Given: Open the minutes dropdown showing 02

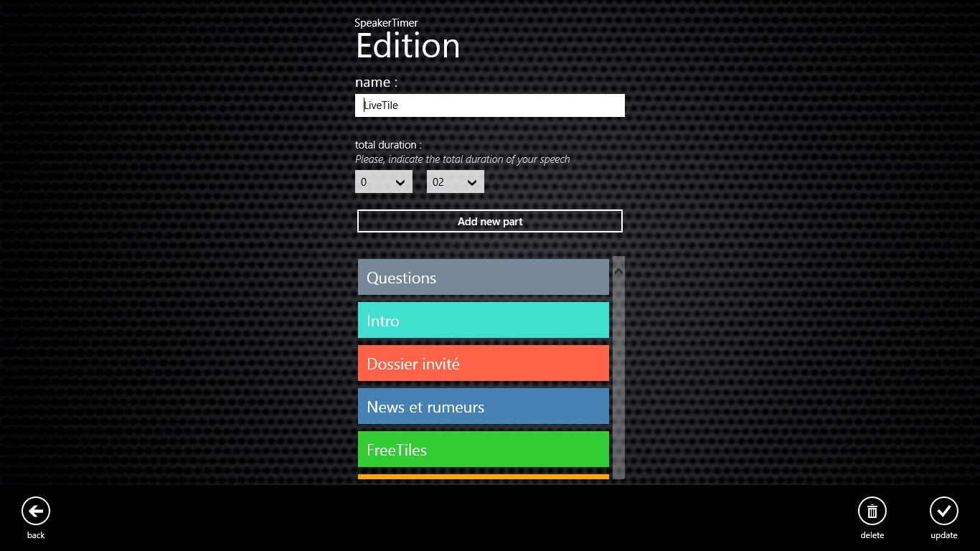Looking at the screenshot, I should [x=456, y=182].
